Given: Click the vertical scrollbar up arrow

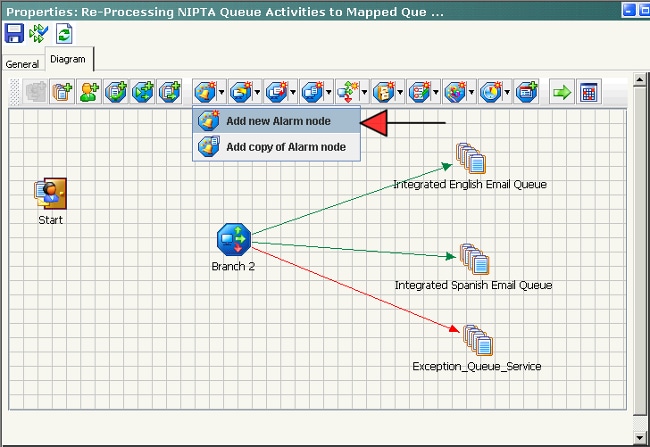Looking at the screenshot, I should [639, 79].
